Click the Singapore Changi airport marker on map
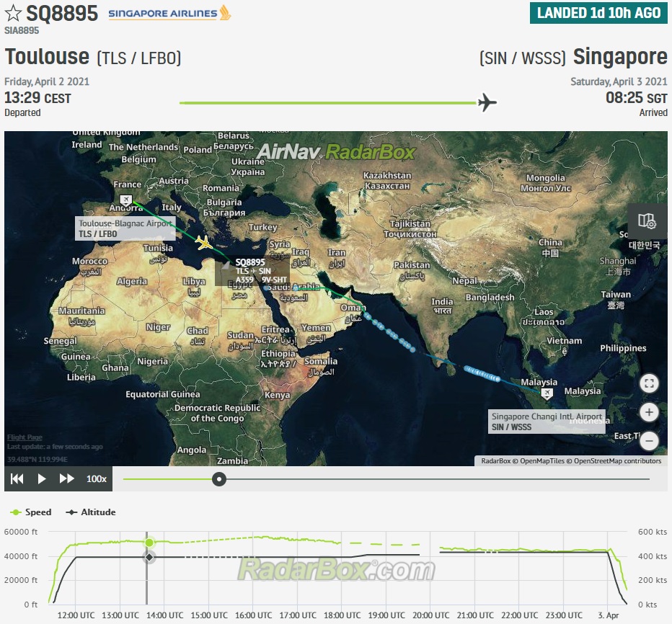The width and height of the screenshot is (672, 624). click(547, 393)
